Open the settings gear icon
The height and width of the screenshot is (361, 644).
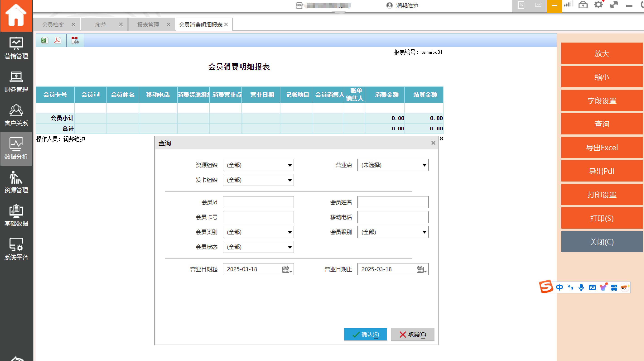[x=598, y=5]
